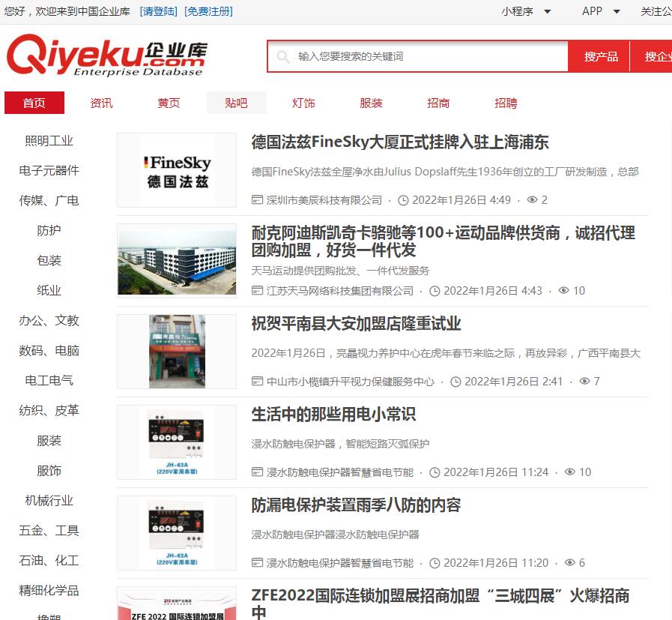Click 小程序 in the top bar
The width and height of the screenshot is (672, 620).
[x=517, y=11]
